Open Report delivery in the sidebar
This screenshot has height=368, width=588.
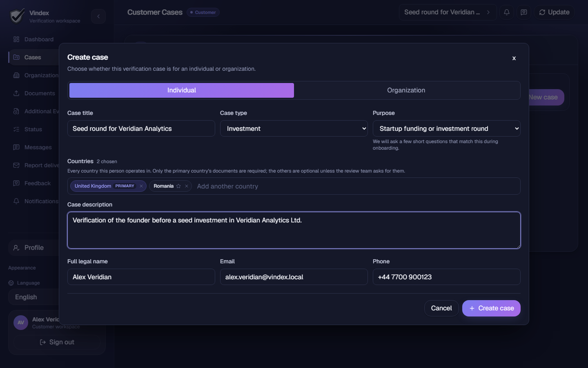33,165
